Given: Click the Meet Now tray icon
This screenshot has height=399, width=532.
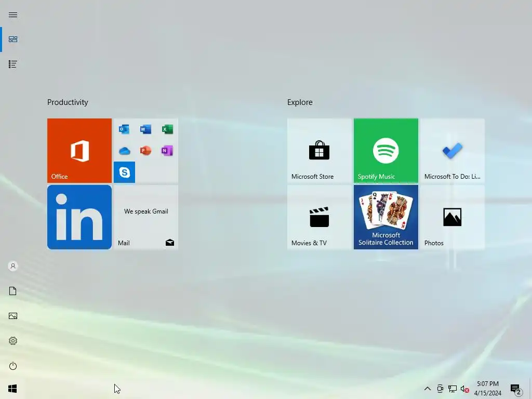Looking at the screenshot, I should click(440, 389).
